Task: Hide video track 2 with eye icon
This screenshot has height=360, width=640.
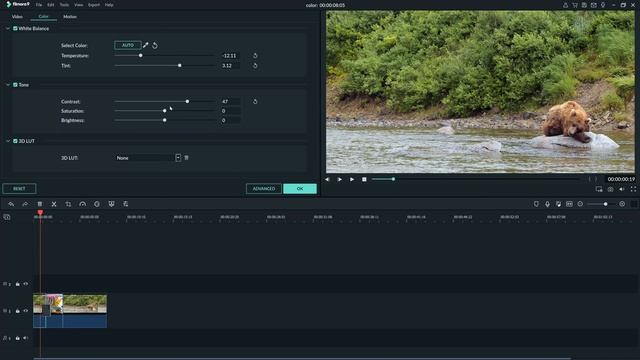Action: (26, 284)
